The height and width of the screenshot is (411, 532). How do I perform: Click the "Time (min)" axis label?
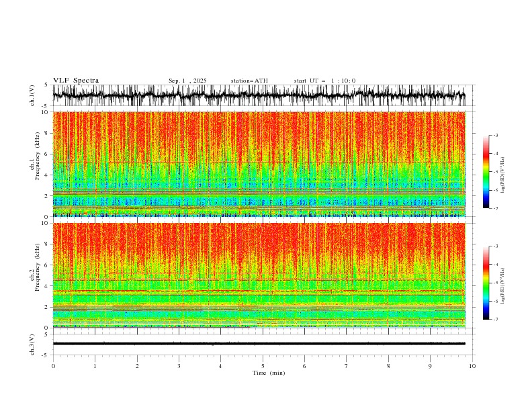point(269,373)
